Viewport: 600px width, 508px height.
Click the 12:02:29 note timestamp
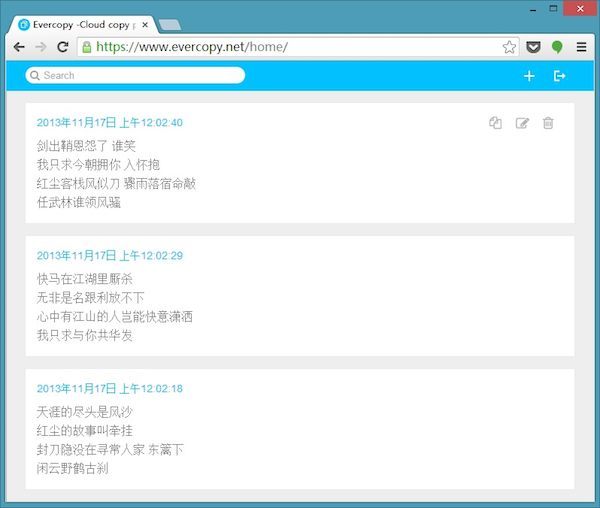tap(109, 256)
